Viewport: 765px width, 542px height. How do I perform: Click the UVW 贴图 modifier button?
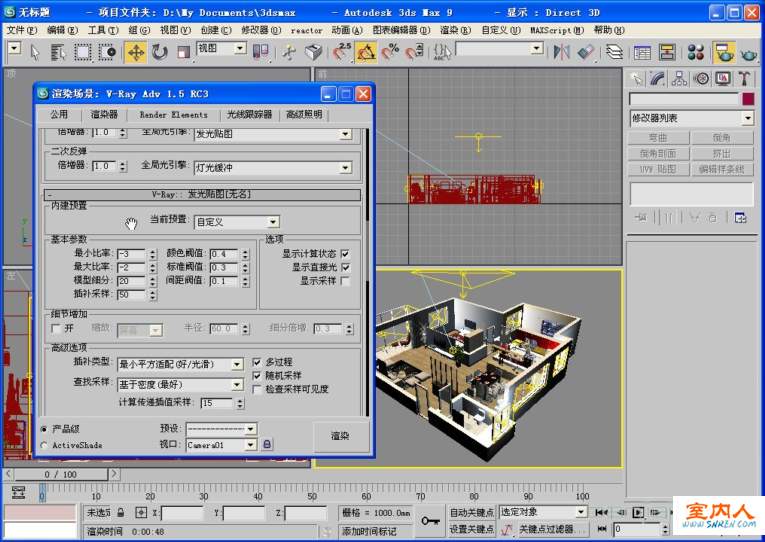click(x=658, y=169)
